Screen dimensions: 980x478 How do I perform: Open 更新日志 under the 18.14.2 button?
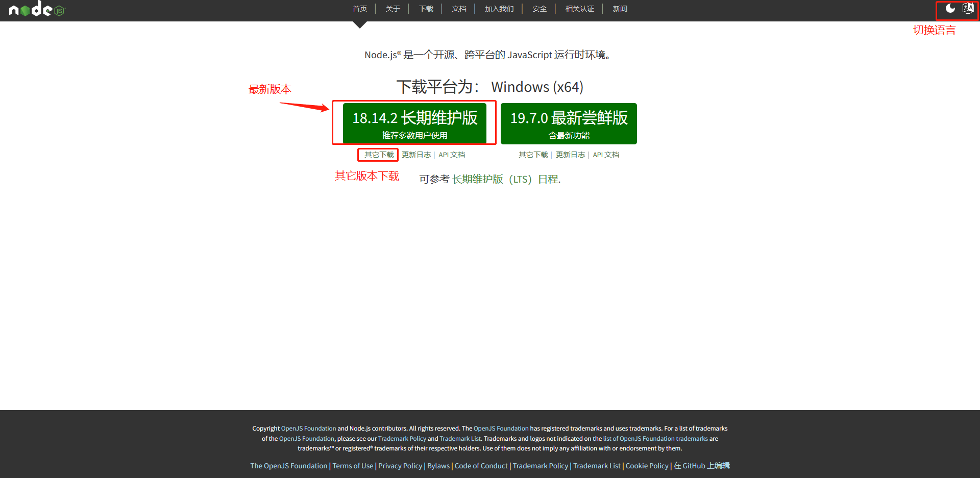point(416,155)
